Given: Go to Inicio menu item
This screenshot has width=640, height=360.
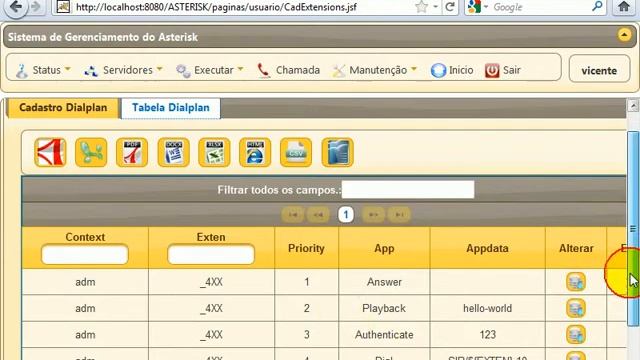Looking at the screenshot, I should 452,70.
